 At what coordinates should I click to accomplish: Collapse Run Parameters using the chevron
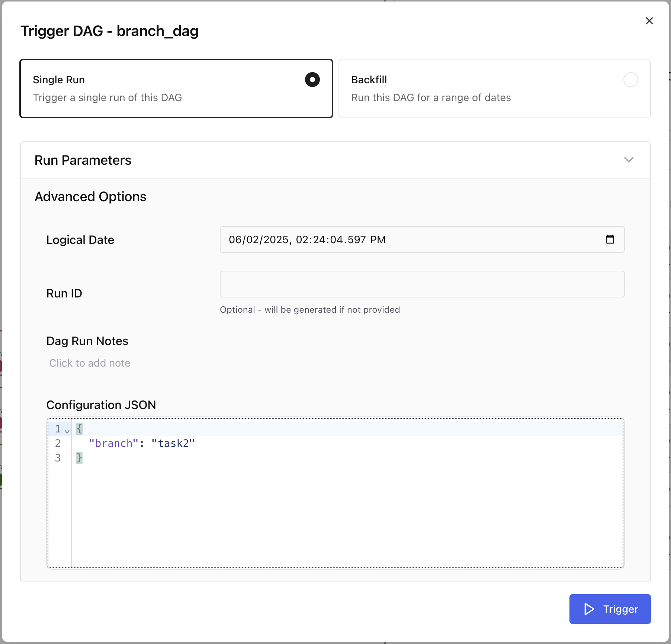(x=628, y=160)
